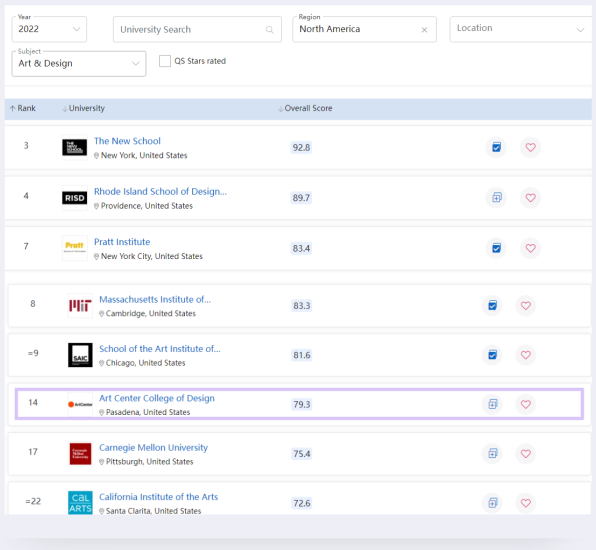The height and width of the screenshot is (550, 596).
Task: Click heart icon for Pratt Institute
Action: (x=530, y=248)
